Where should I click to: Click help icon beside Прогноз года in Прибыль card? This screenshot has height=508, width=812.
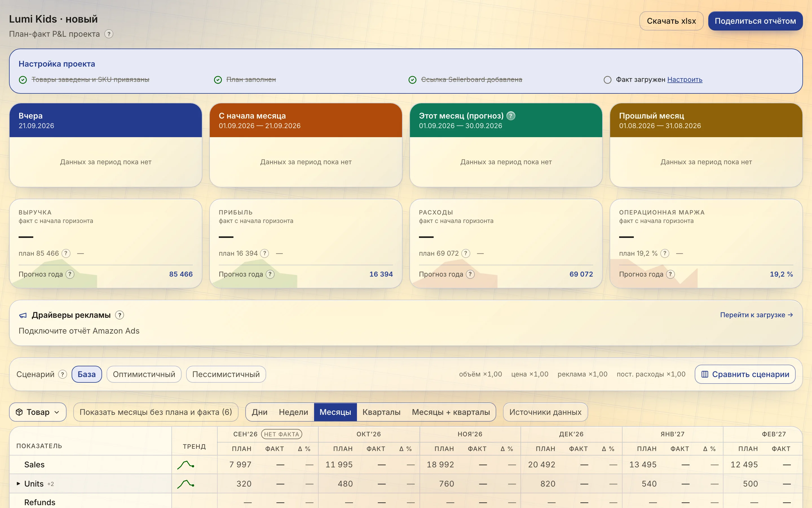point(270,274)
